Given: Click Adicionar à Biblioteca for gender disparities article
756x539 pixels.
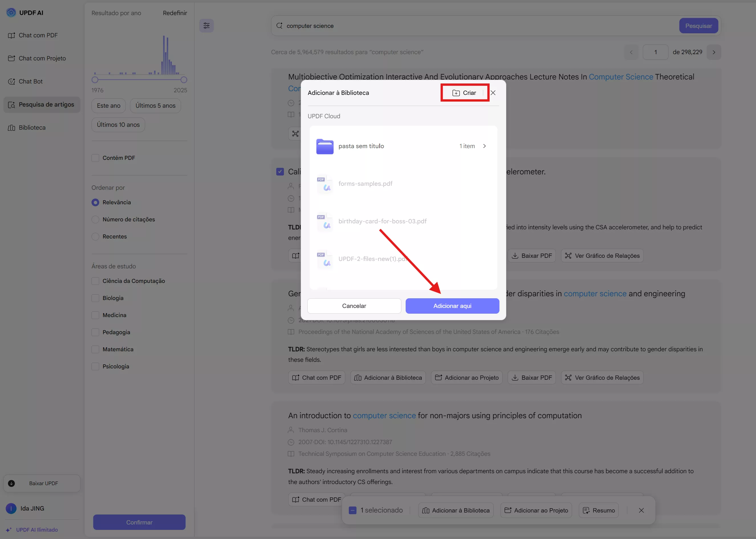Looking at the screenshot, I should [x=388, y=377].
